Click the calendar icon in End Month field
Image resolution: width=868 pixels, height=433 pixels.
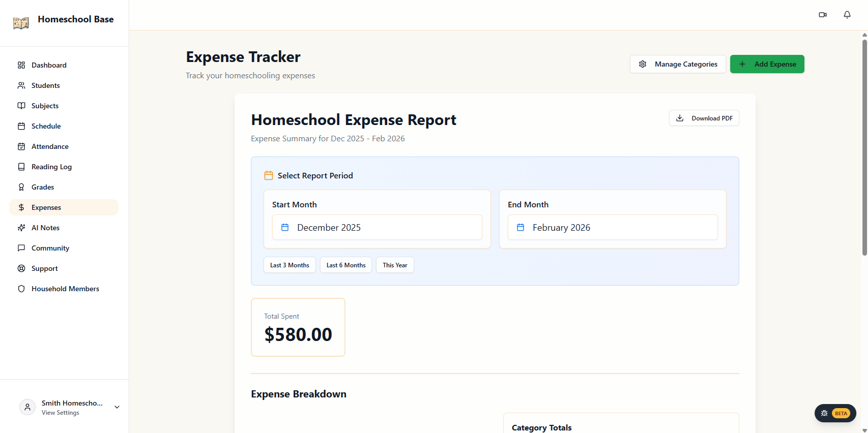[x=520, y=227]
